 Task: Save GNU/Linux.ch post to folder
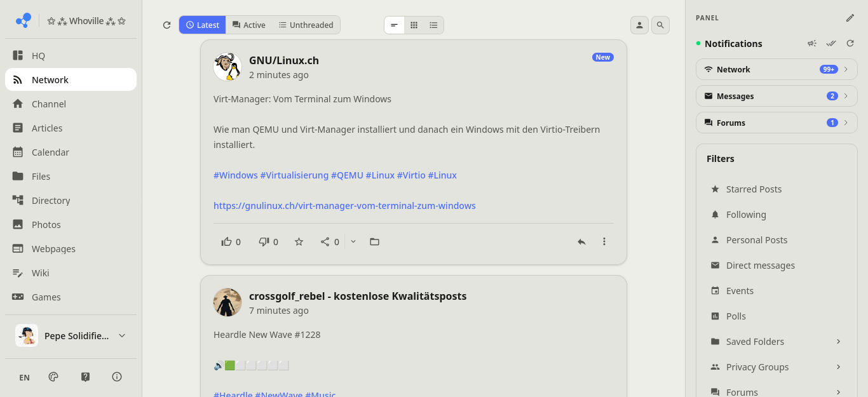(x=374, y=241)
